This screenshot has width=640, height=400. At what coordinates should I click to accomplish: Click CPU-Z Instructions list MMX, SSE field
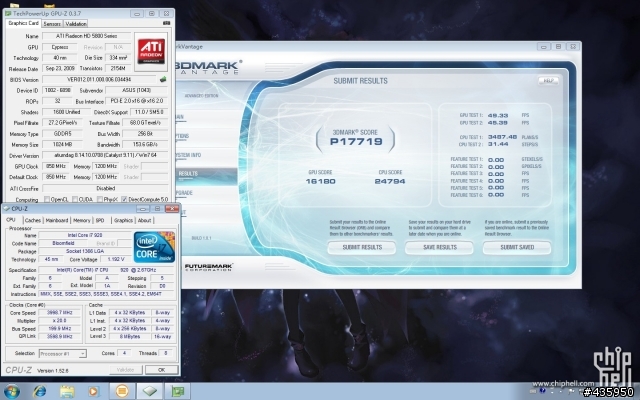click(x=107, y=294)
